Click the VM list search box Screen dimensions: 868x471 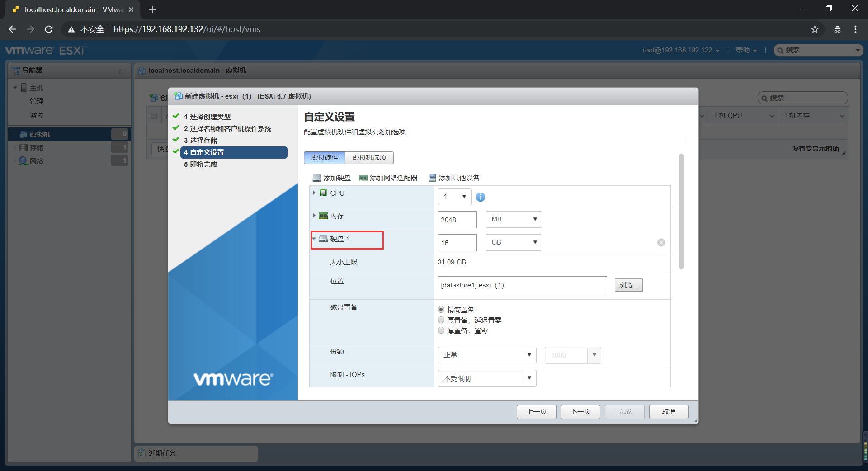[x=802, y=98]
